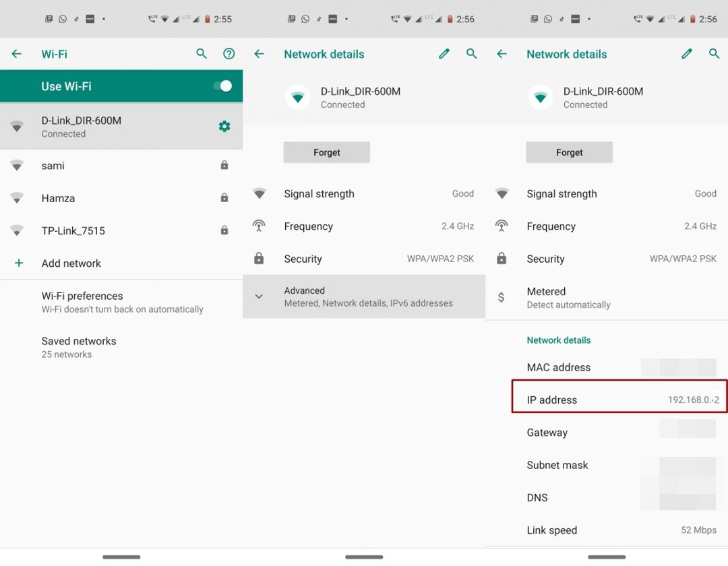Tap search icon on rightmost Network details screen
This screenshot has width=728, height=566.
(x=714, y=54)
